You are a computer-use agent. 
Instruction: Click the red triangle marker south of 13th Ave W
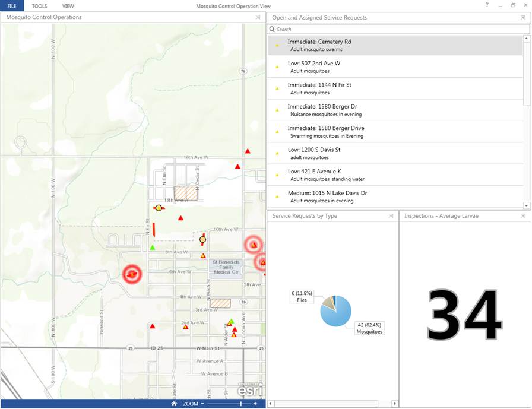181,218
